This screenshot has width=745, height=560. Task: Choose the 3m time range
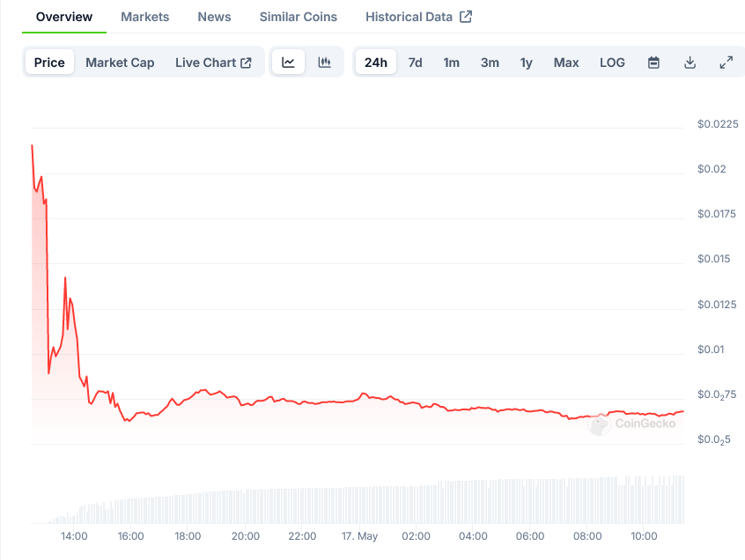click(x=490, y=63)
